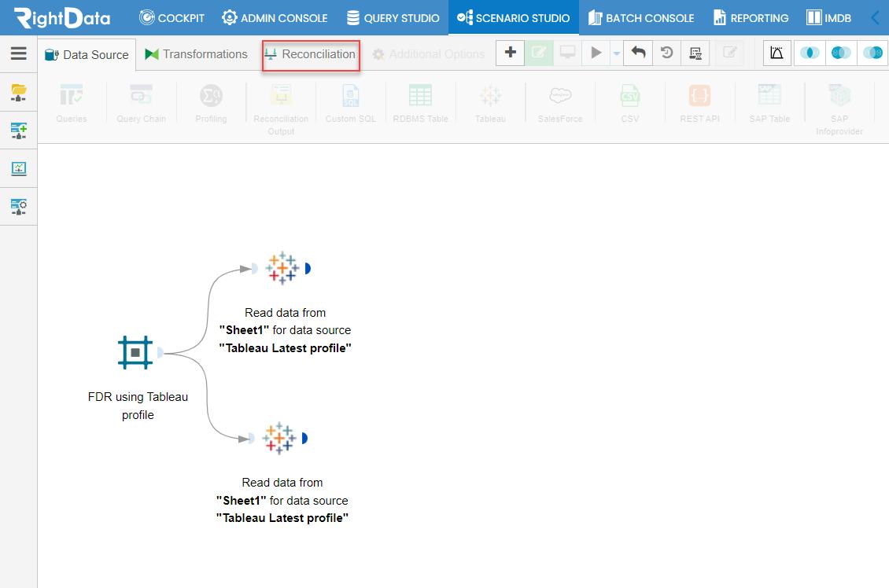Viewport: 889px width, 588px height.
Task: Select the FDR using Tableau profile node
Action: pos(135,352)
